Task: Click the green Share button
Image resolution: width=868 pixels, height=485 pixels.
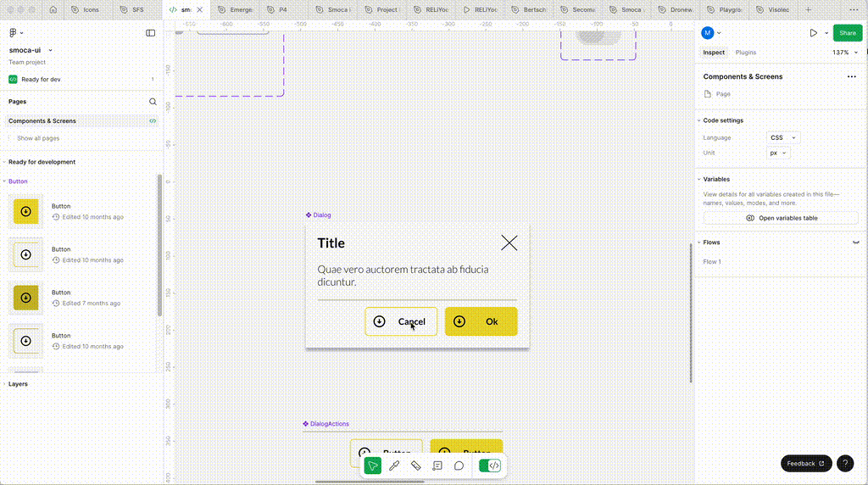Action: tap(847, 33)
